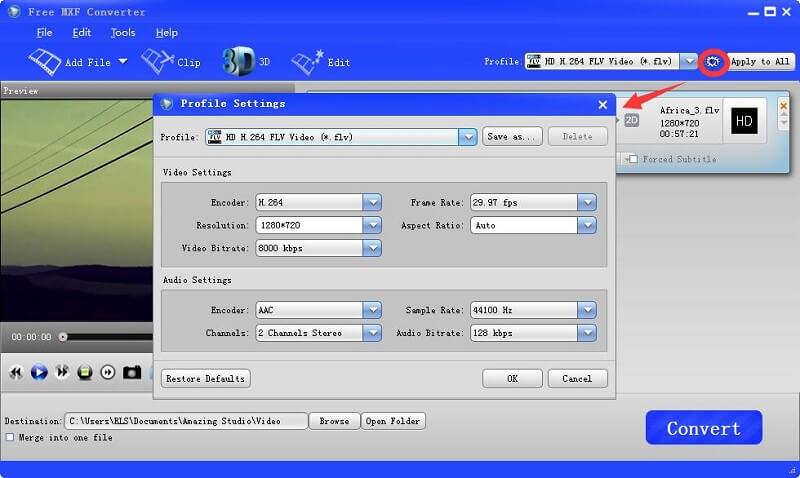Toggle the Forced Subtitle checkbox
800x478 pixels.
click(x=633, y=159)
